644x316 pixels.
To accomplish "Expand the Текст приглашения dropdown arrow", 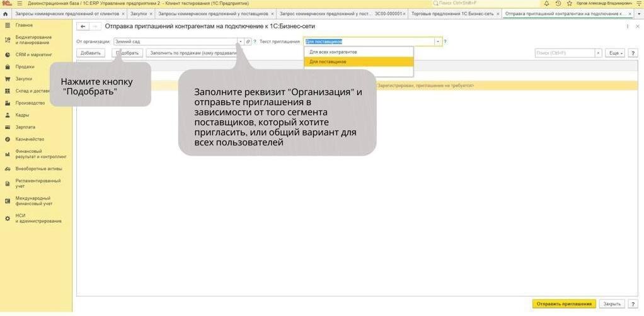I will pos(438,42).
